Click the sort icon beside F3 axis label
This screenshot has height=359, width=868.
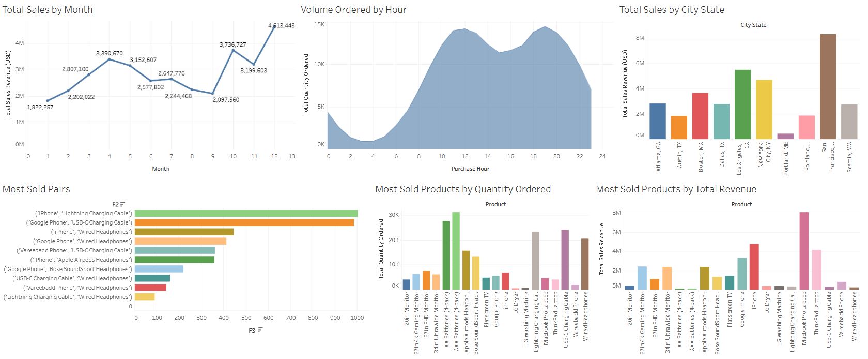[260, 330]
